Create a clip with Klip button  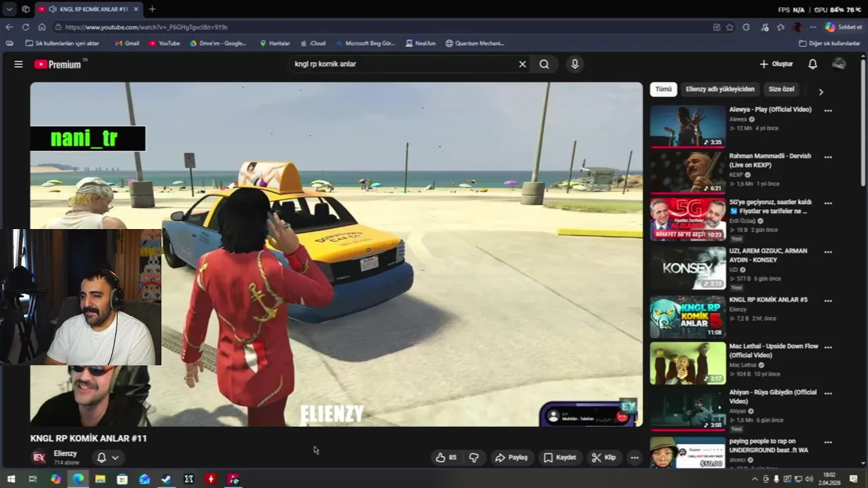pyautogui.click(x=604, y=457)
